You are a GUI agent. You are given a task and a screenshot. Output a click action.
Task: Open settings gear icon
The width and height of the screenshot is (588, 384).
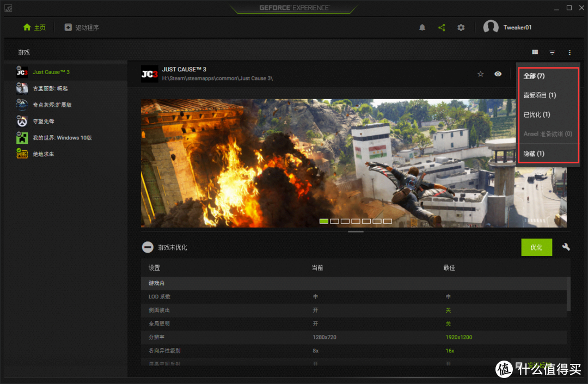(461, 27)
